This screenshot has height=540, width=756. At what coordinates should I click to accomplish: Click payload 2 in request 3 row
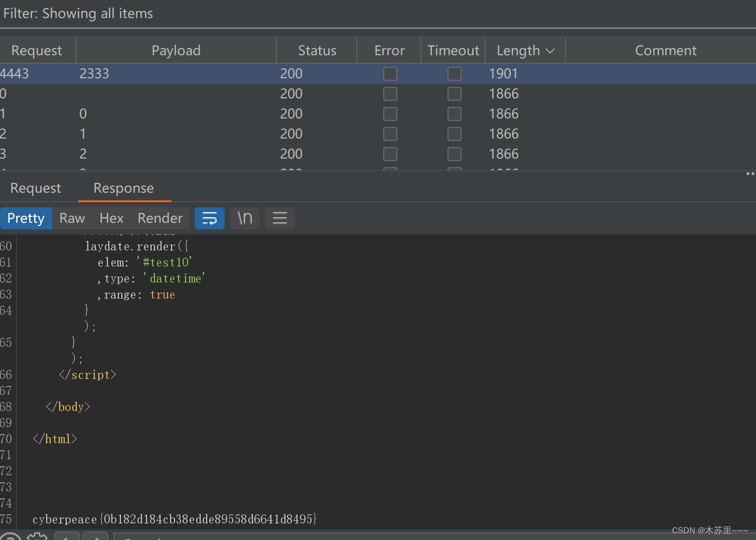click(x=83, y=154)
